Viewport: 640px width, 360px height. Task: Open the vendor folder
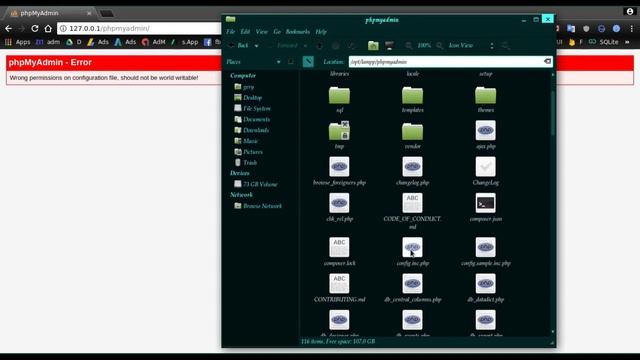pyautogui.click(x=412, y=131)
